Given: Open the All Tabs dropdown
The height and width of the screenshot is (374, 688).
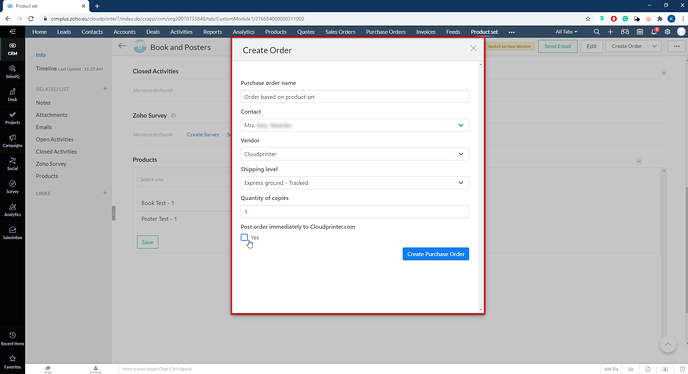Looking at the screenshot, I should [x=566, y=32].
